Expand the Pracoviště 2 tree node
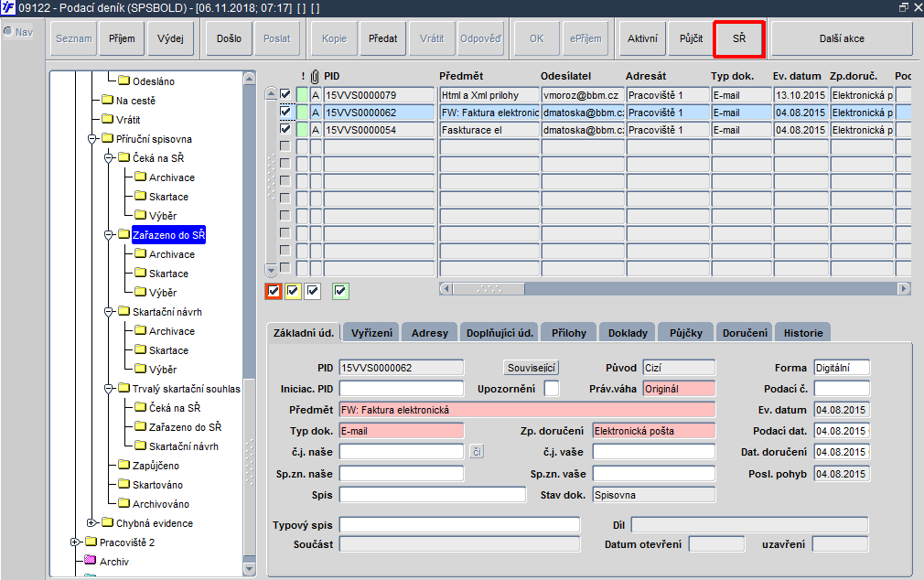This screenshot has height=580, width=924. tap(75, 542)
